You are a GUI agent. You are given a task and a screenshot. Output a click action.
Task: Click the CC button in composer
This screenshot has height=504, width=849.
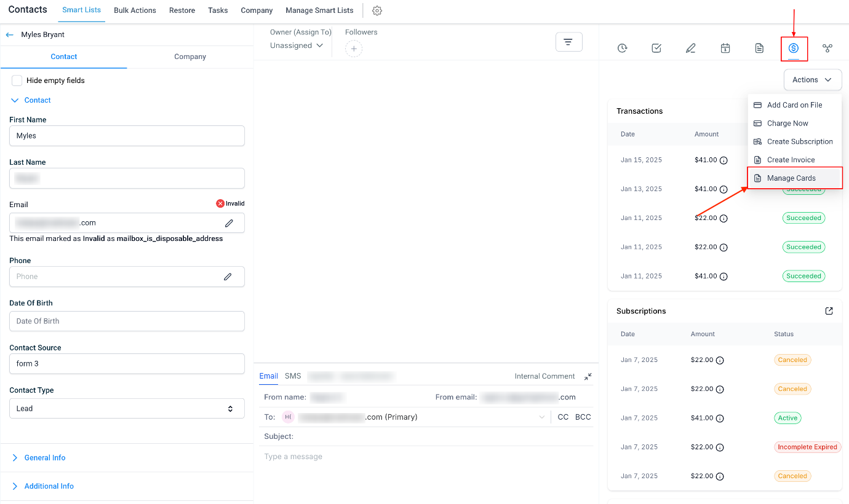pos(563,417)
